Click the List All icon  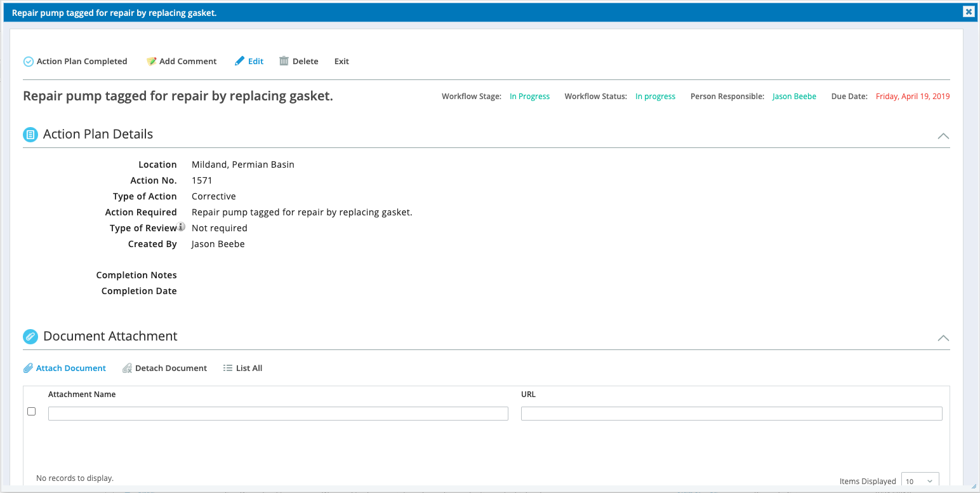(227, 367)
